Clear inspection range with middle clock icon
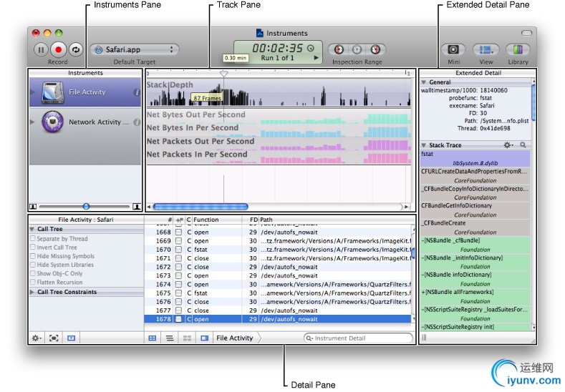The width and height of the screenshot is (565, 392). pyautogui.click(x=357, y=49)
